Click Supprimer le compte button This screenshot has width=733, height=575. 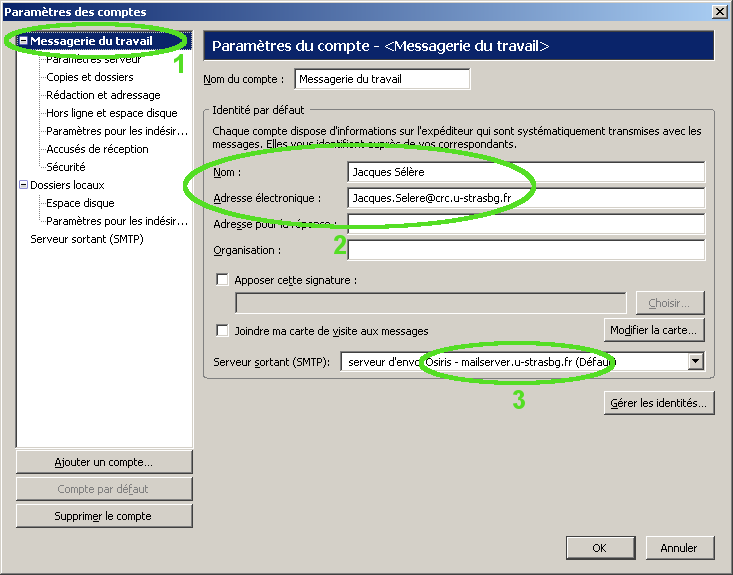[x=104, y=516]
